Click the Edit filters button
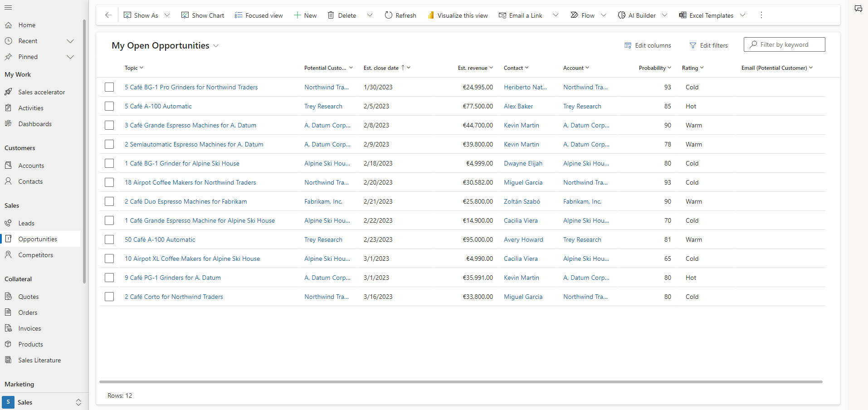Image resolution: width=868 pixels, height=410 pixels. click(x=709, y=45)
